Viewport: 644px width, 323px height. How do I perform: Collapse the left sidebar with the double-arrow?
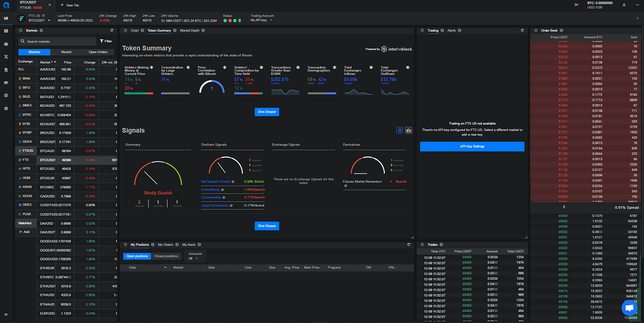click(x=6, y=314)
